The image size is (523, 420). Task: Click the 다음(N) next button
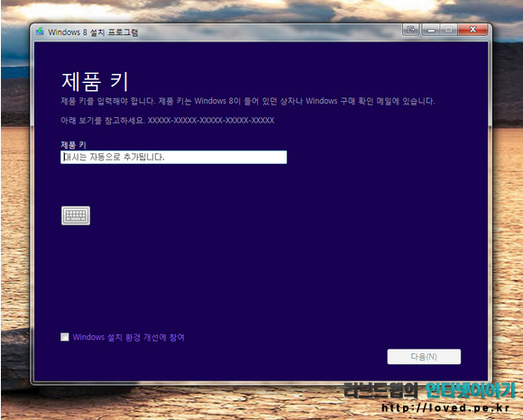pyautogui.click(x=424, y=357)
